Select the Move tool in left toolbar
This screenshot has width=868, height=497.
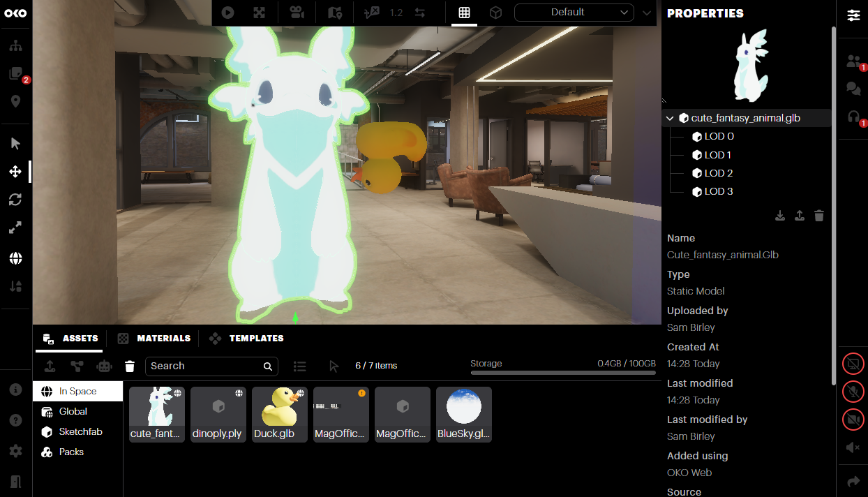tap(15, 172)
